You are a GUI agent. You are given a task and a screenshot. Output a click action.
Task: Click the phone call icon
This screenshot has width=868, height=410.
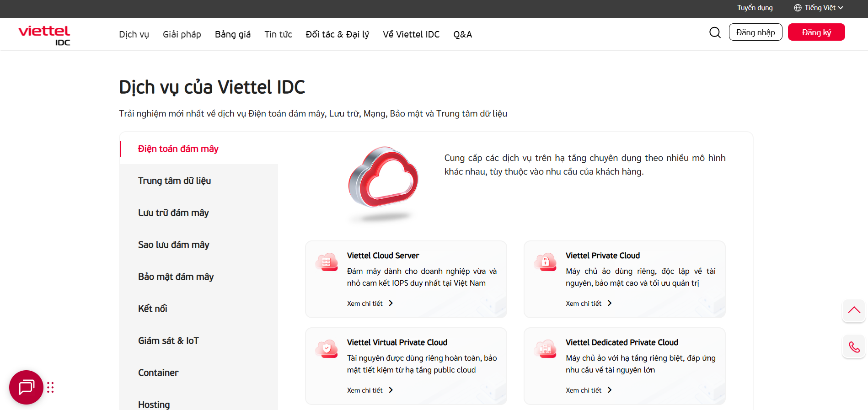(853, 347)
